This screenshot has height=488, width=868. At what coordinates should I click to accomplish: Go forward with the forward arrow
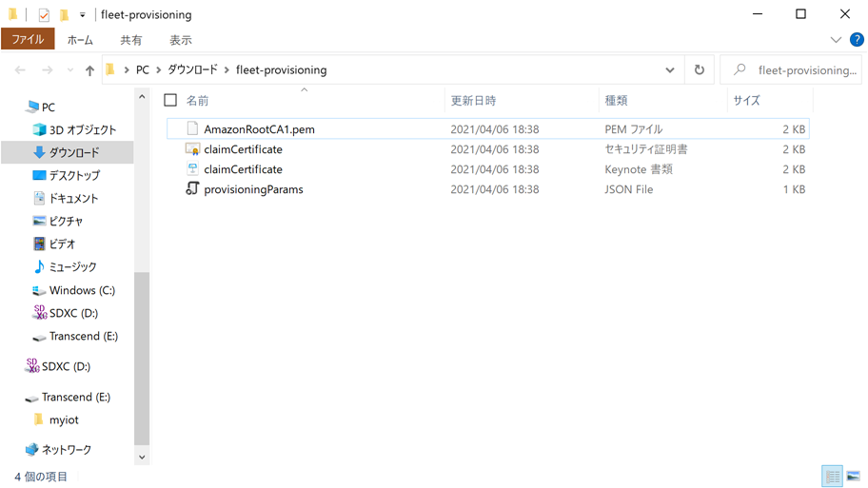tap(48, 70)
